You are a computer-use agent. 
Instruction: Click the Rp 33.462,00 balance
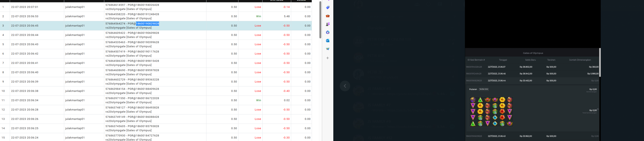click(526, 81)
